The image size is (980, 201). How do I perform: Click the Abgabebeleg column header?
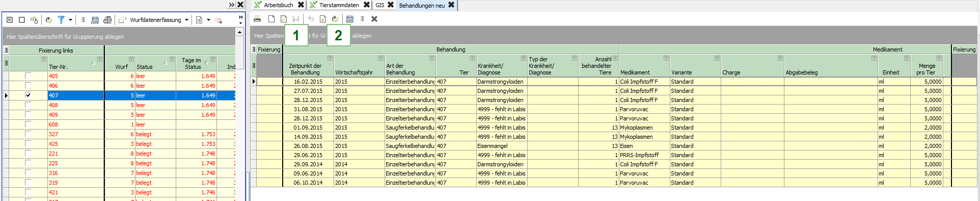(831, 66)
